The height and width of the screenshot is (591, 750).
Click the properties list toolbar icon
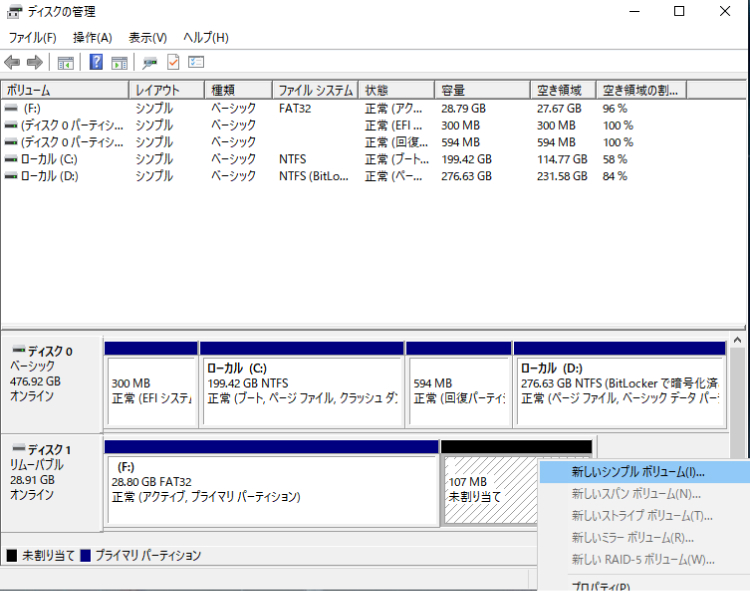[x=196, y=63]
